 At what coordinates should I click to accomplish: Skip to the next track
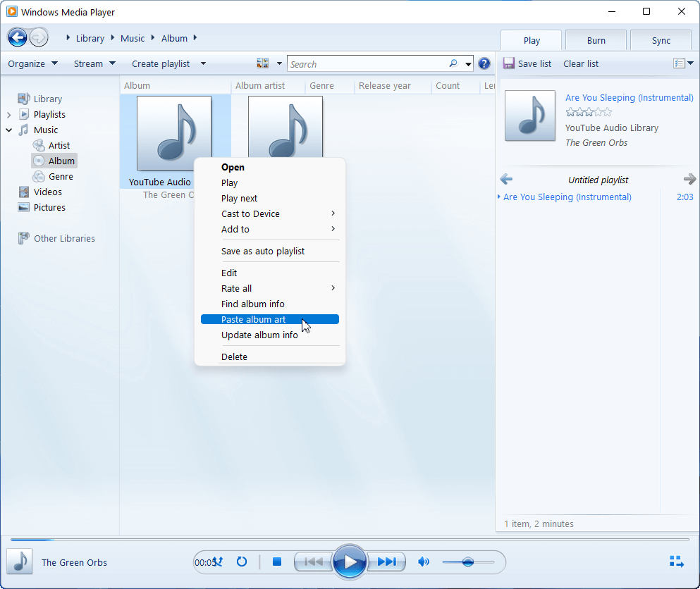(x=386, y=562)
